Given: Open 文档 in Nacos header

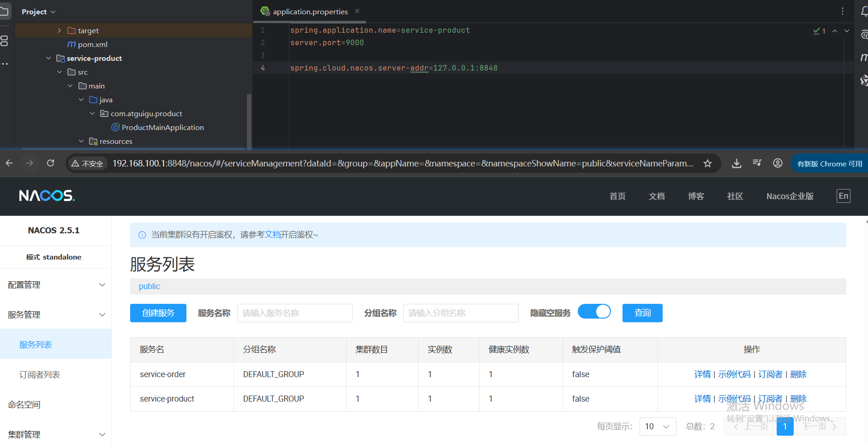Looking at the screenshot, I should (657, 196).
